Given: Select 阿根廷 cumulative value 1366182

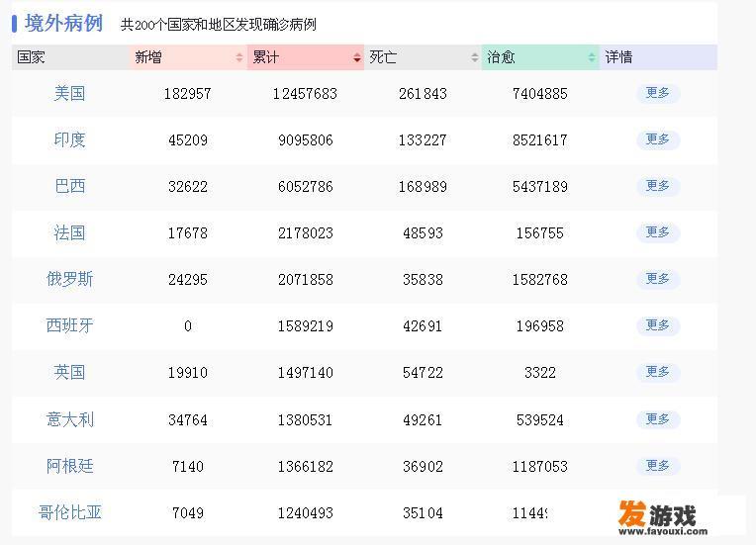Looking at the screenshot, I should pos(305,467).
